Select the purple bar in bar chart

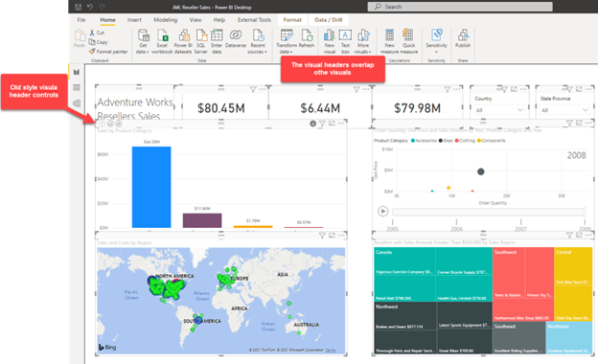point(202,220)
